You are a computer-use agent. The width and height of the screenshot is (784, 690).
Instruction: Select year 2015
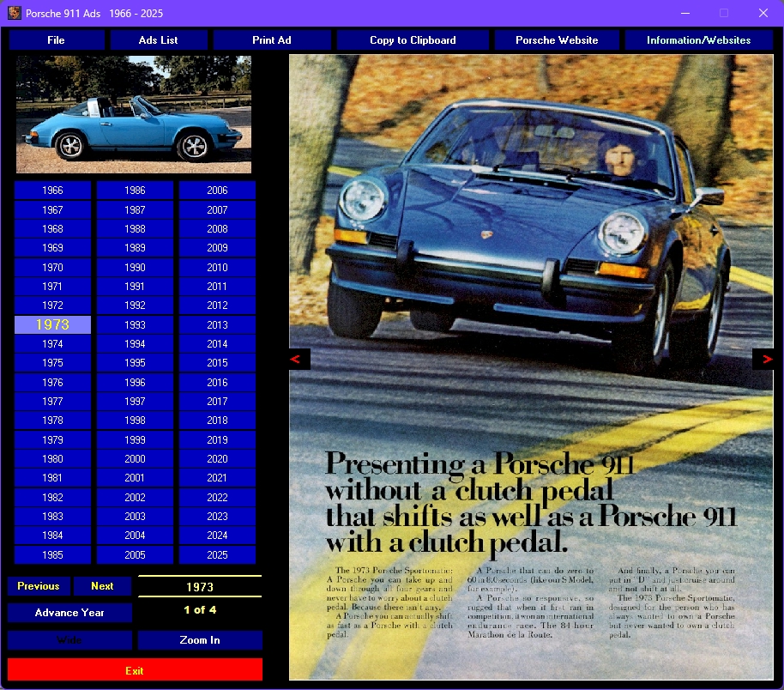[x=218, y=363]
